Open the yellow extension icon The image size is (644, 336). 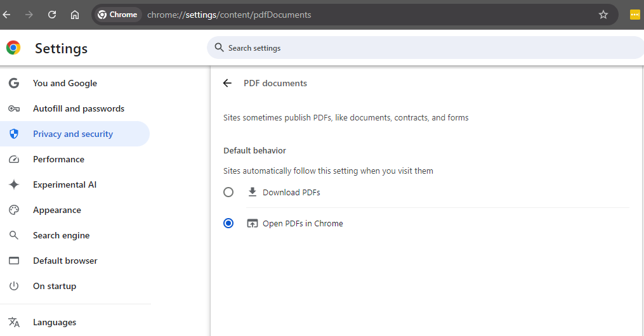click(x=634, y=15)
